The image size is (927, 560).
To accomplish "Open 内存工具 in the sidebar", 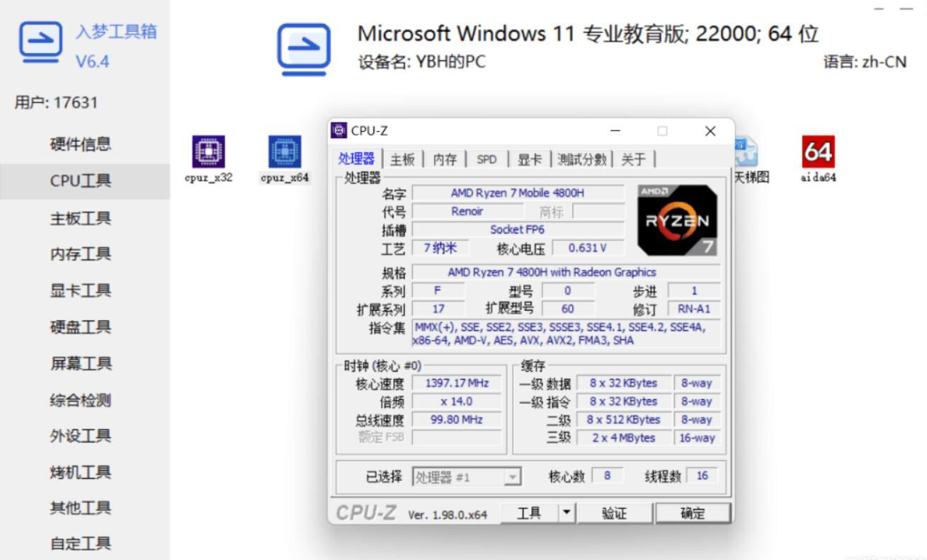I will (x=81, y=254).
